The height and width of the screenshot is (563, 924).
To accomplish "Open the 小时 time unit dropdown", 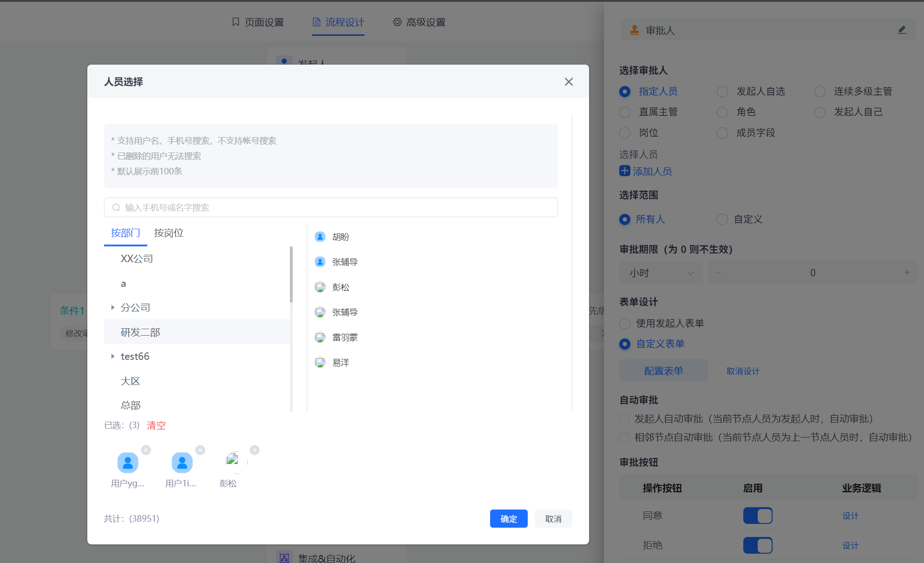I will click(661, 272).
